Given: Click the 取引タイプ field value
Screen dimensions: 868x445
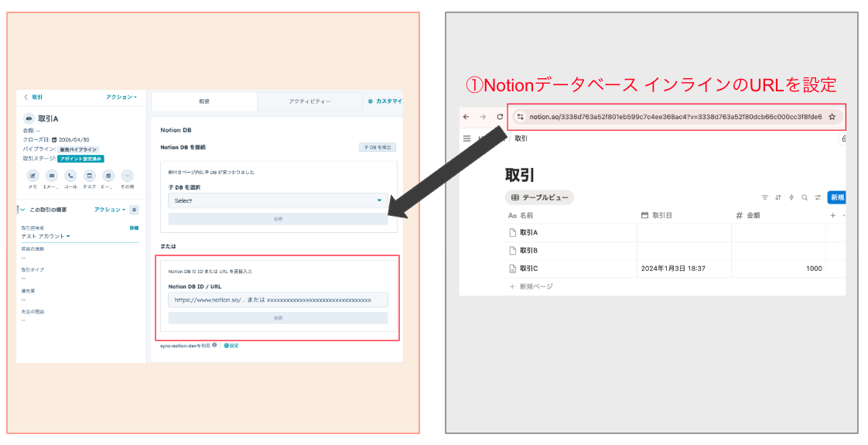Looking at the screenshot, I should [23, 279].
